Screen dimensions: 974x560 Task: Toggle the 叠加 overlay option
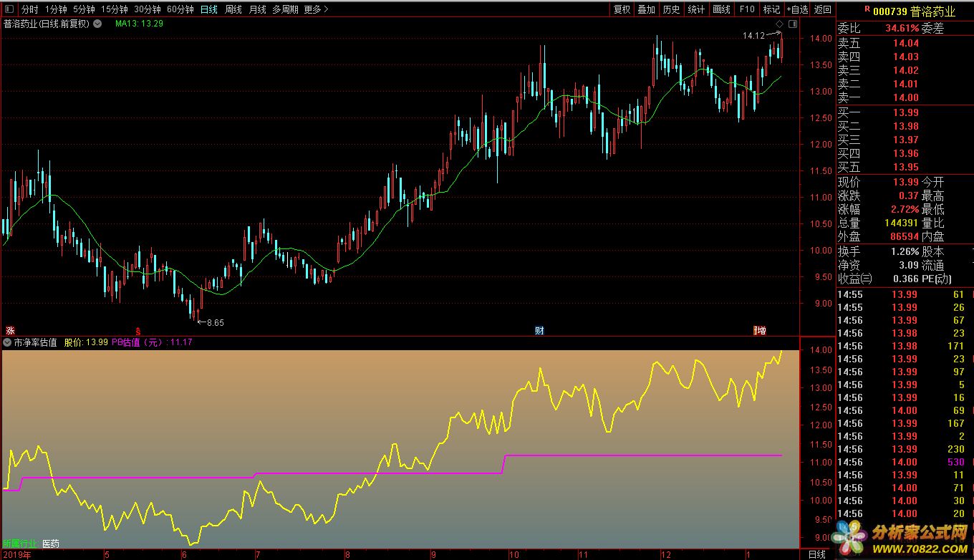(646, 9)
